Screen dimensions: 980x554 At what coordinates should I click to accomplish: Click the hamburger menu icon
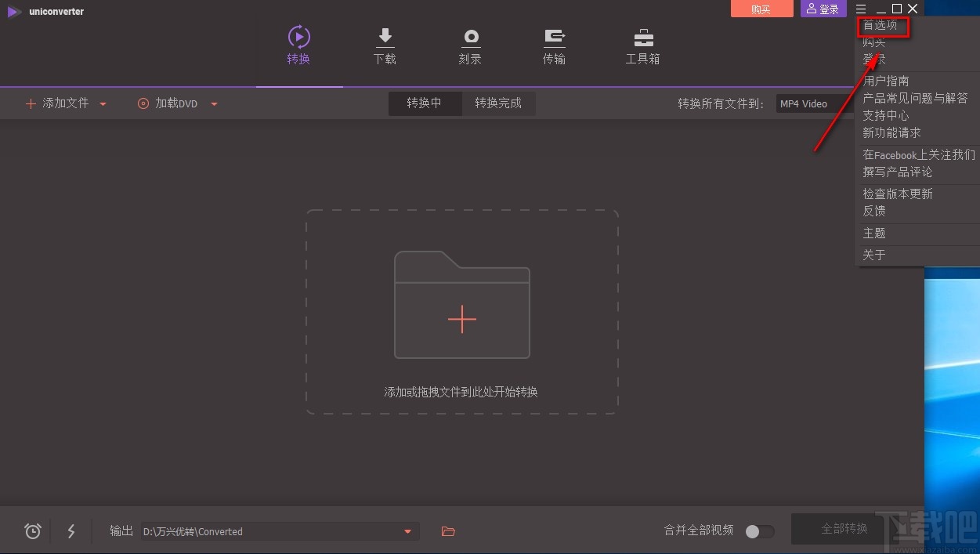[860, 9]
